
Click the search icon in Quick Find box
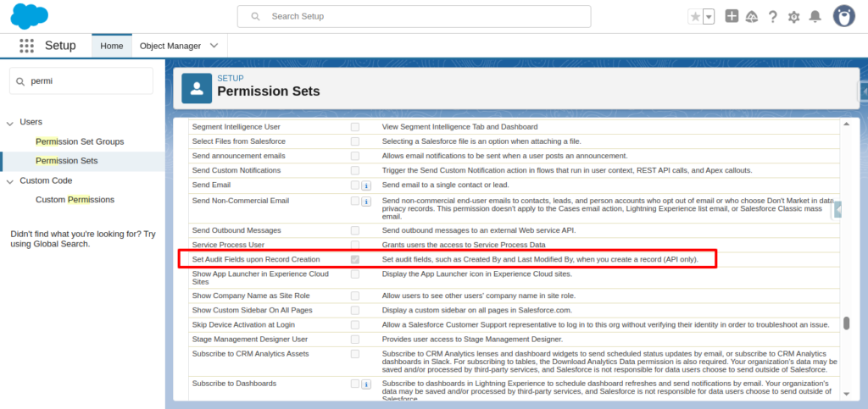click(x=20, y=81)
